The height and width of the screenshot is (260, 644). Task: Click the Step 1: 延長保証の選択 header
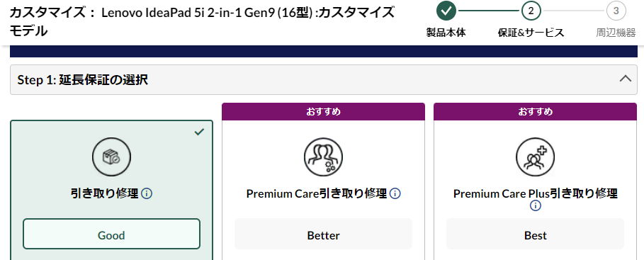point(324,79)
